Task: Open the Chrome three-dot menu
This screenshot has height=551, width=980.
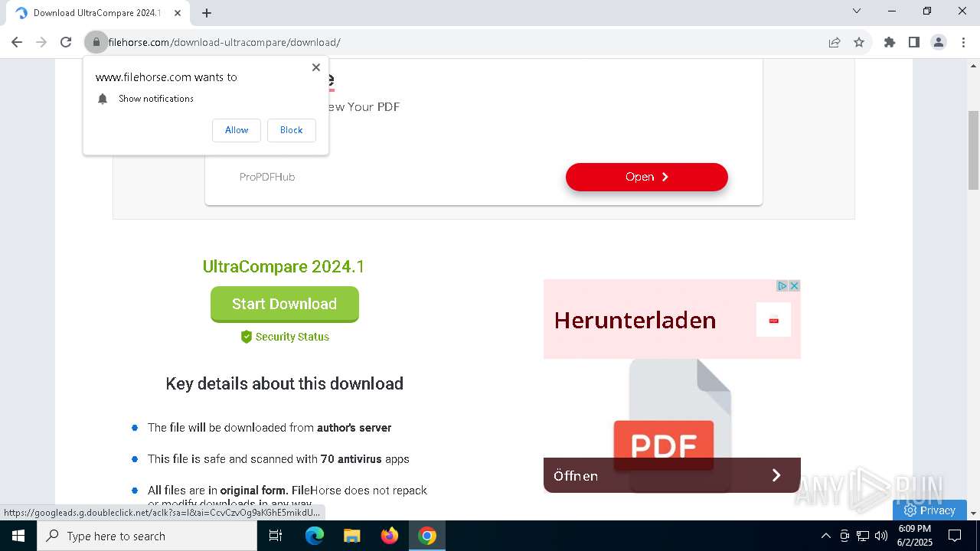Action: pyautogui.click(x=963, y=42)
